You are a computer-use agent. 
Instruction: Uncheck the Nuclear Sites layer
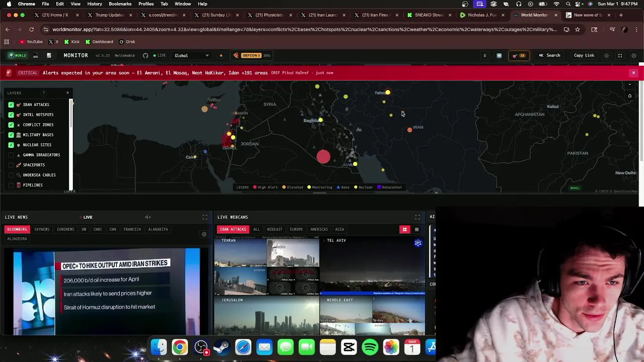[11, 145]
